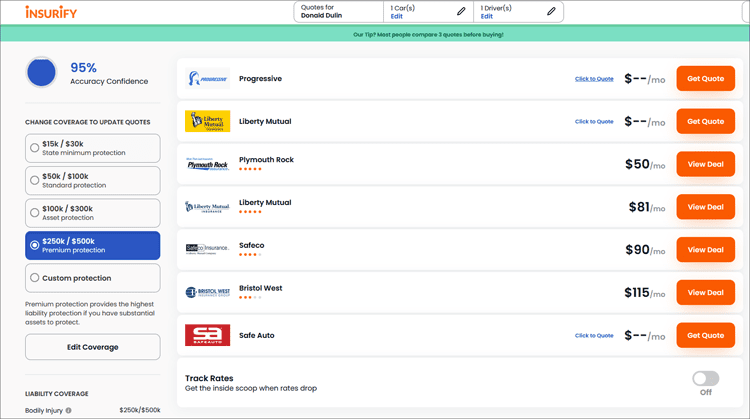
Task: Click to Quote link for Safe Auto
Action: (594, 336)
